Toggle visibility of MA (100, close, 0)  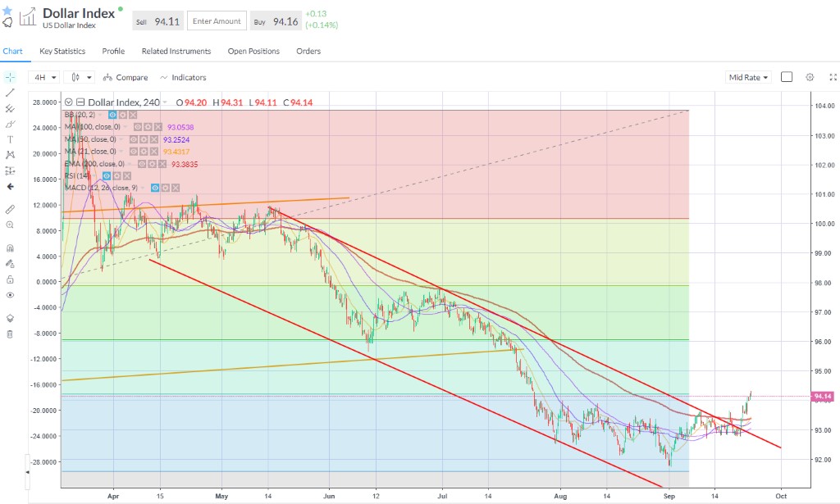(138, 127)
